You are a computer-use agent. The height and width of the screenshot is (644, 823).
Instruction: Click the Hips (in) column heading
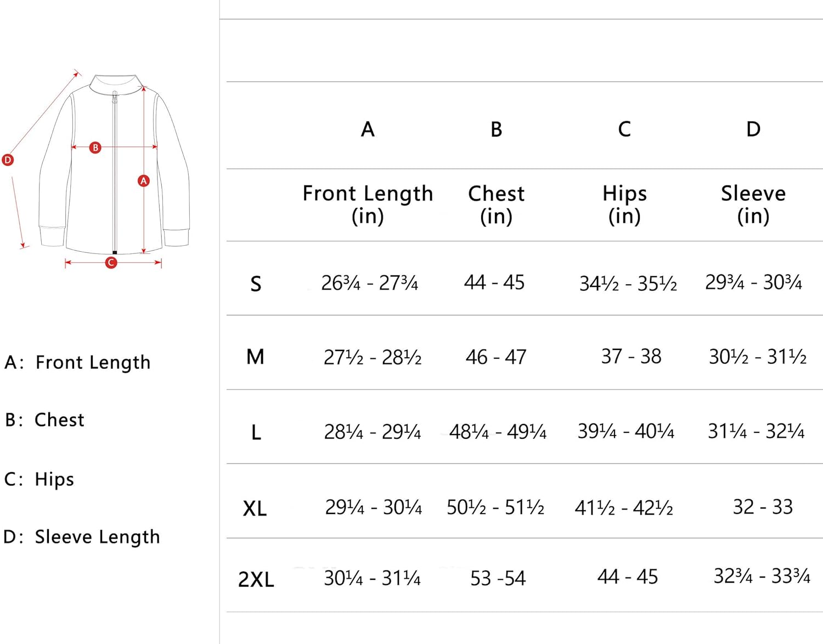click(x=624, y=204)
